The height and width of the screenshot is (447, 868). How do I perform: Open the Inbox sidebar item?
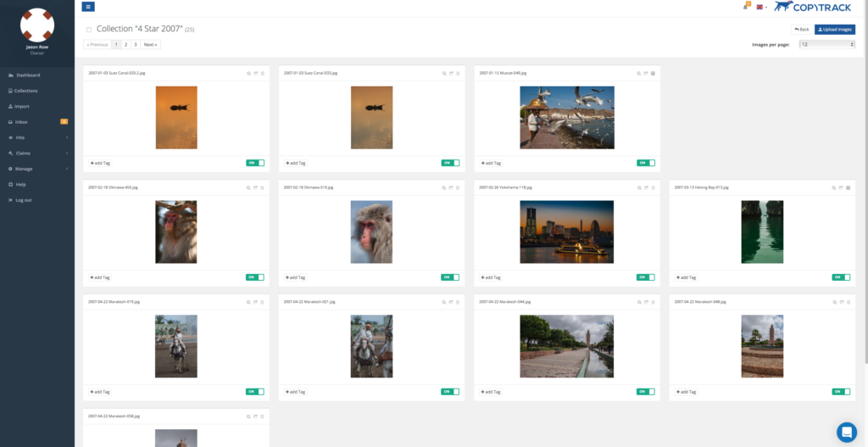tap(37, 122)
